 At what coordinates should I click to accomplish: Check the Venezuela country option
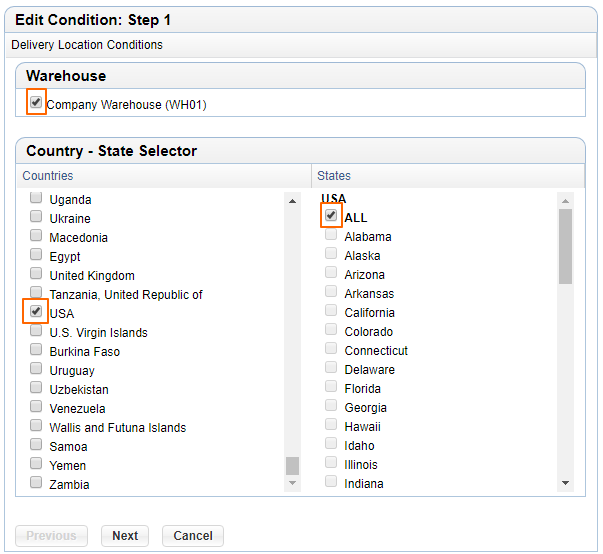36,406
